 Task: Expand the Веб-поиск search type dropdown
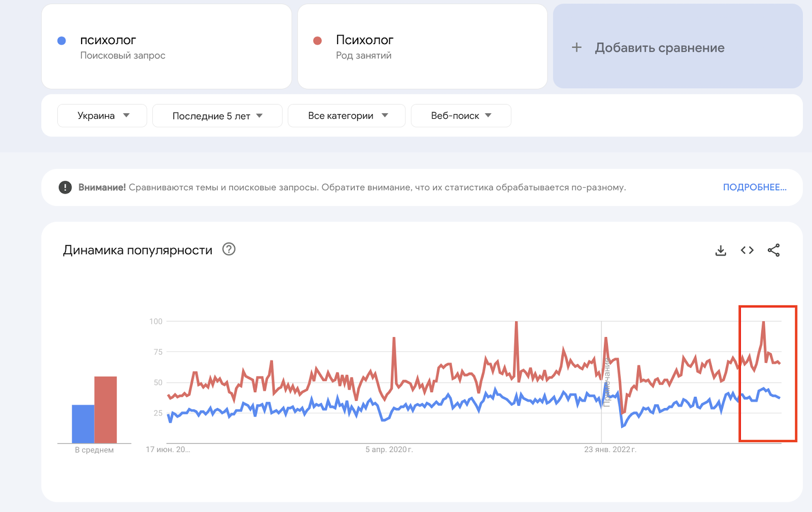click(461, 116)
